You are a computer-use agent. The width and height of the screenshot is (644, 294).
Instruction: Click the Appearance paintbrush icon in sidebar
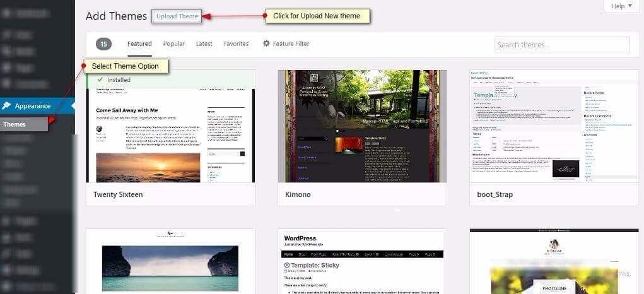(7, 106)
